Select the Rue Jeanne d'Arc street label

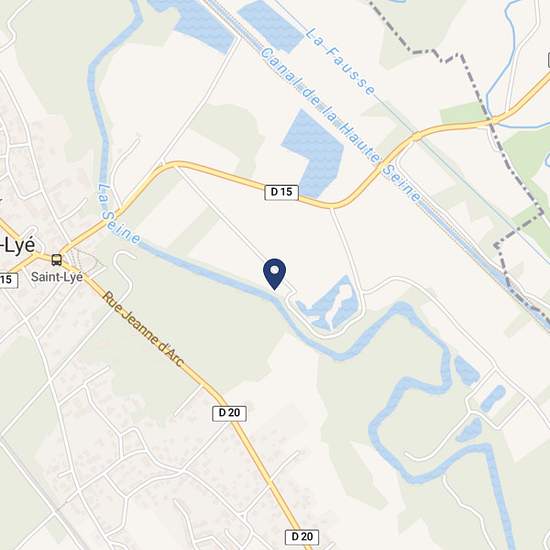pos(143,329)
